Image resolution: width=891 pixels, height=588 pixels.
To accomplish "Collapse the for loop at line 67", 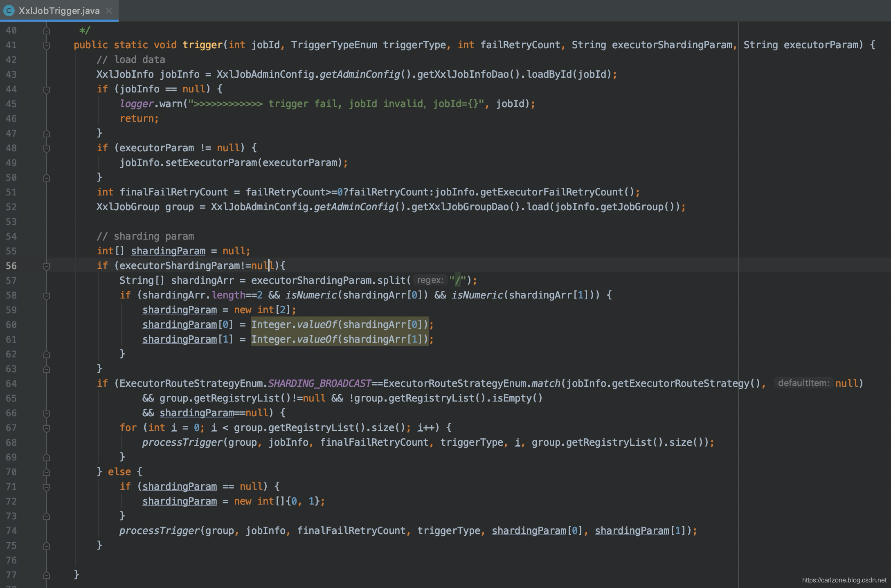I will tap(47, 428).
